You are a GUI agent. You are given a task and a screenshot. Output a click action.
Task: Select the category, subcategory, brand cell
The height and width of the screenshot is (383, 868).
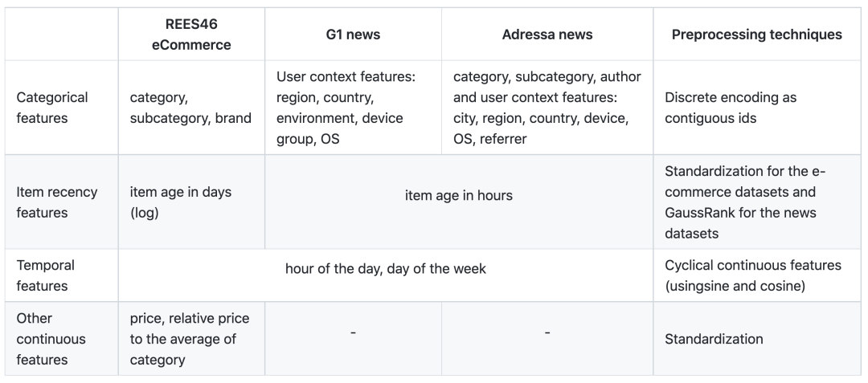tap(190, 108)
